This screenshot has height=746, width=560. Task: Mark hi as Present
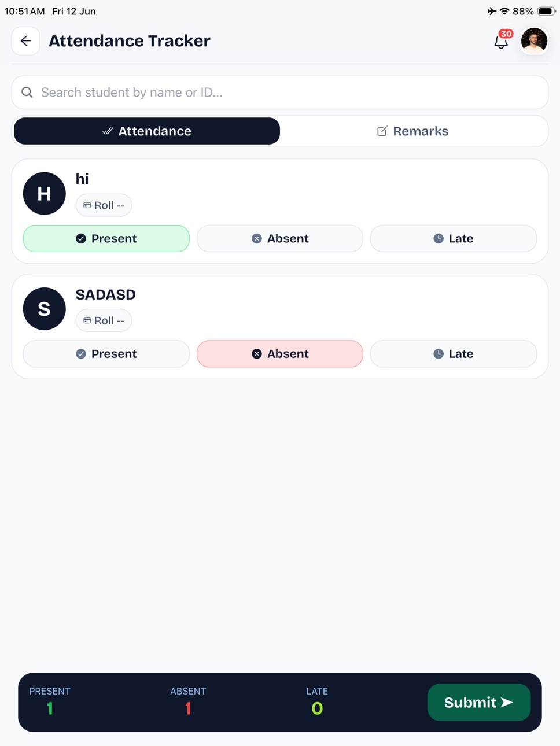click(106, 238)
